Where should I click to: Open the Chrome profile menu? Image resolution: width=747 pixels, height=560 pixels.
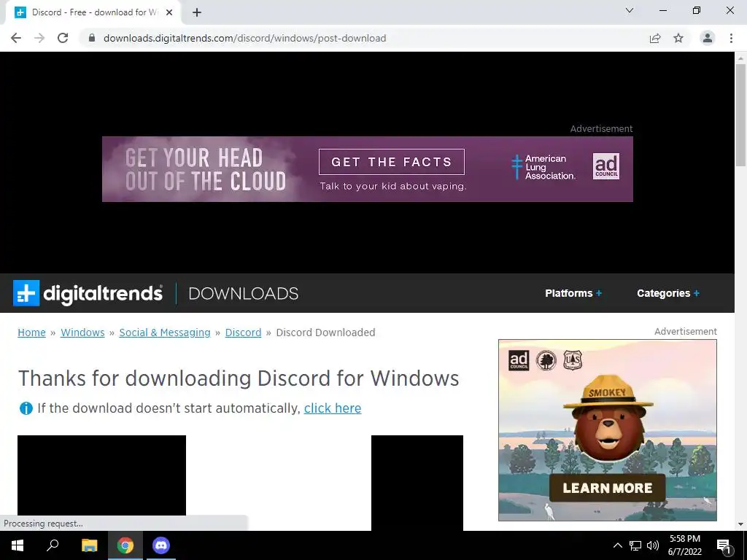(708, 38)
